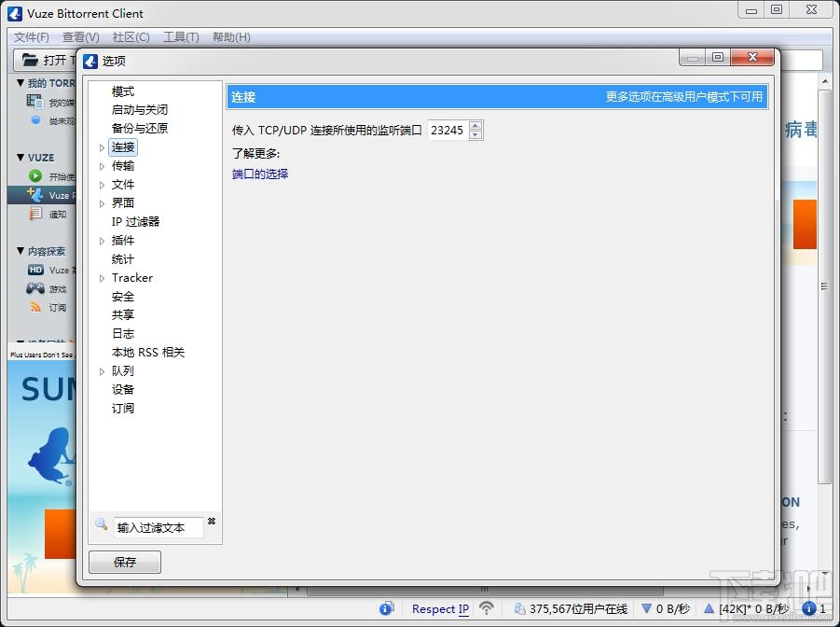Screen dimensions: 840x627
Task: Expand the 界面 tree node arrow
Action: pyautogui.click(x=102, y=203)
